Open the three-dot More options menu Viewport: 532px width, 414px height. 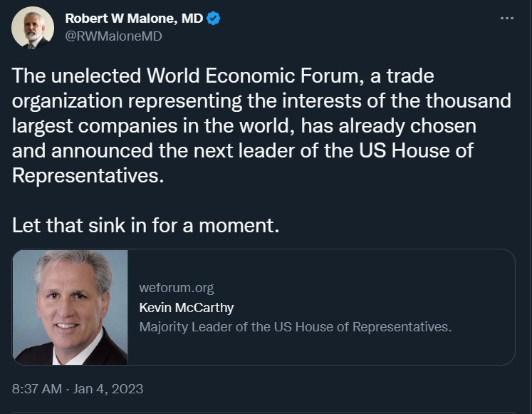506,18
